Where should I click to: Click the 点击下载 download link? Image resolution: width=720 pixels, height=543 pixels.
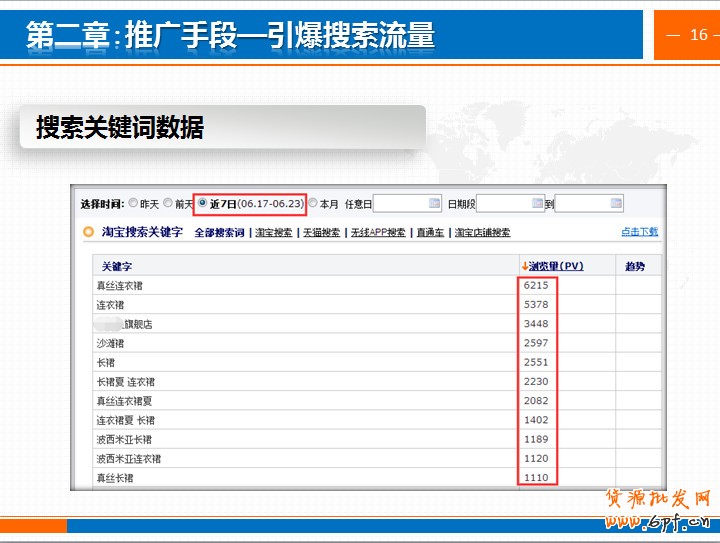(639, 232)
